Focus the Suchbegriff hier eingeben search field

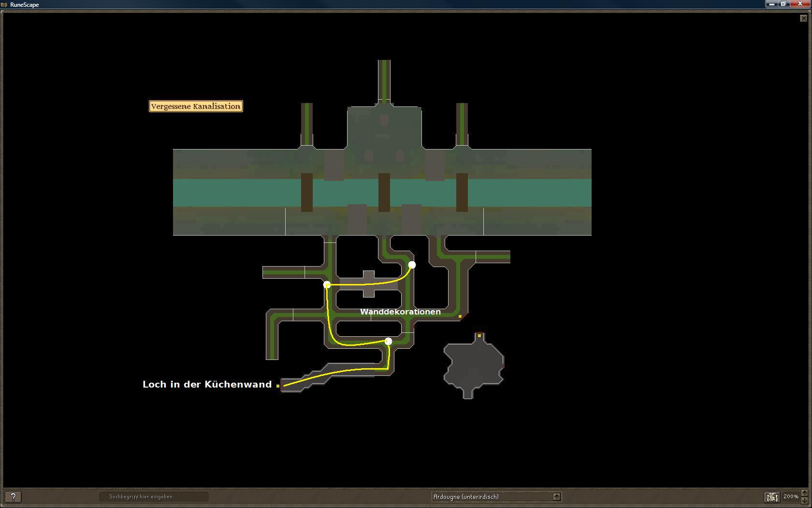click(154, 497)
